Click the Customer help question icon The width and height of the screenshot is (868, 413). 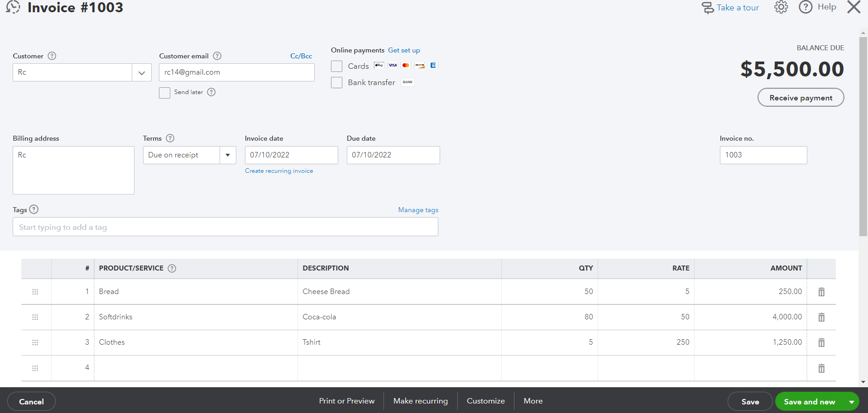[x=52, y=56]
